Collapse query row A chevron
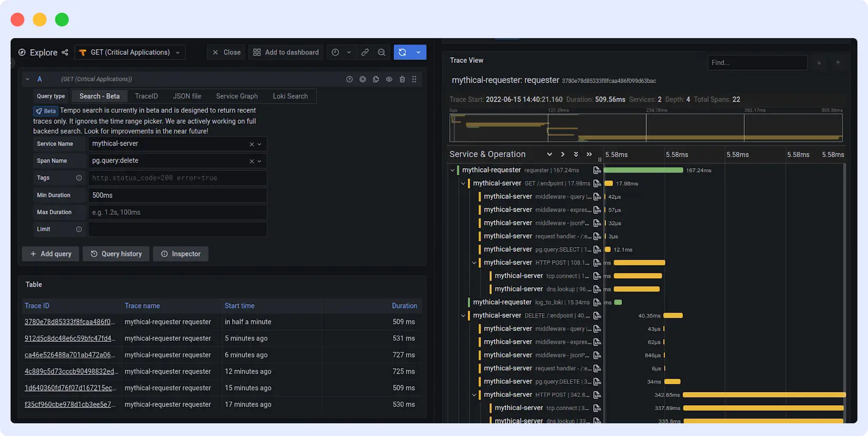The image size is (868, 436). [27, 79]
